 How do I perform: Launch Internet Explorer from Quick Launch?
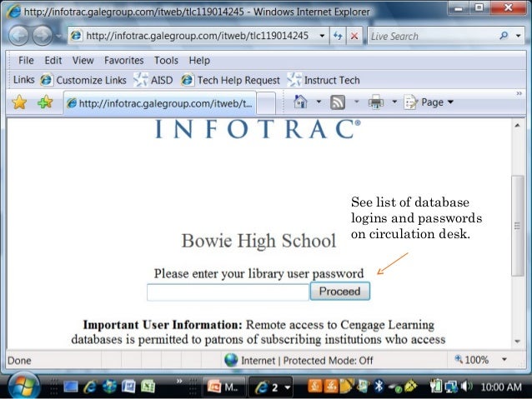tap(90, 387)
